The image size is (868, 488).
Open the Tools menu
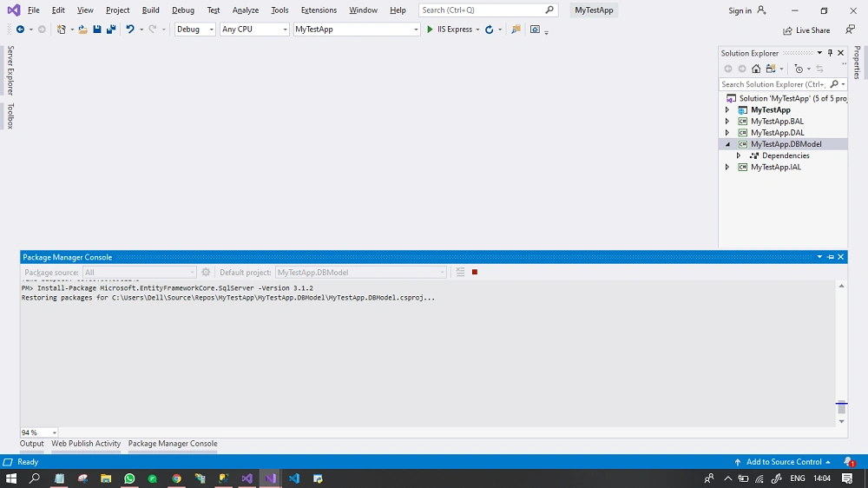(279, 10)
